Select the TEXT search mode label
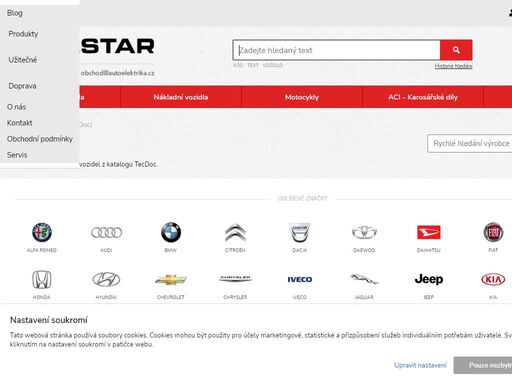The image size is (512, 384). [x=253, y=65]
